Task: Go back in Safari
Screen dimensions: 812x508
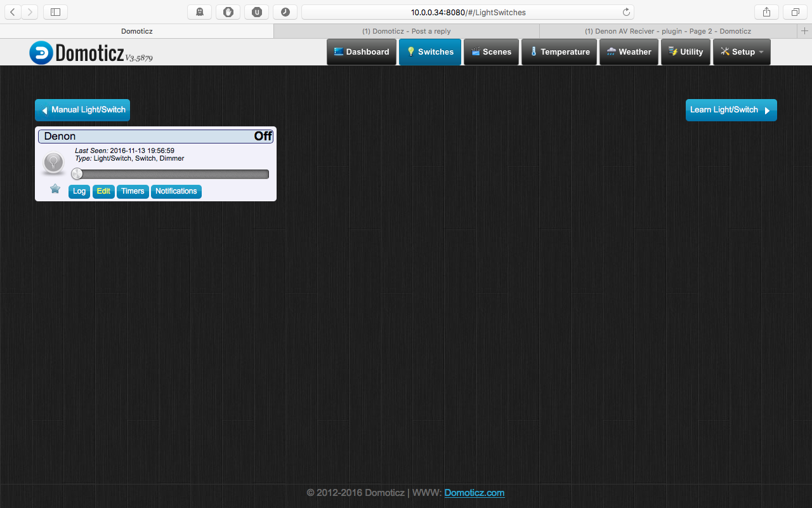Action: (13, 12)
